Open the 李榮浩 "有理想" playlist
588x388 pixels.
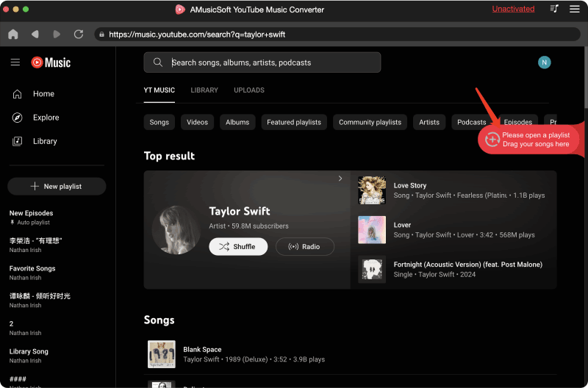(x=35, y=245)
